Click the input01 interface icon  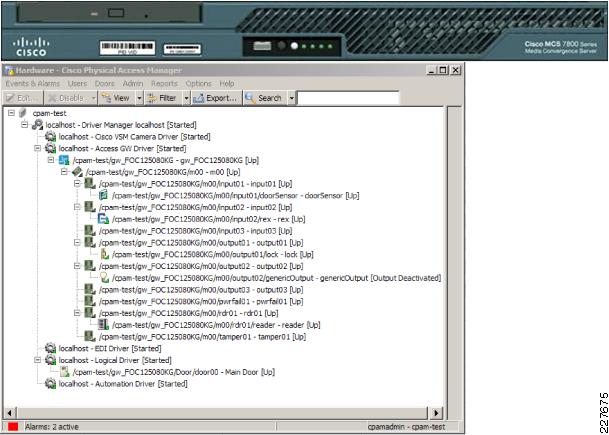[90, 183]
